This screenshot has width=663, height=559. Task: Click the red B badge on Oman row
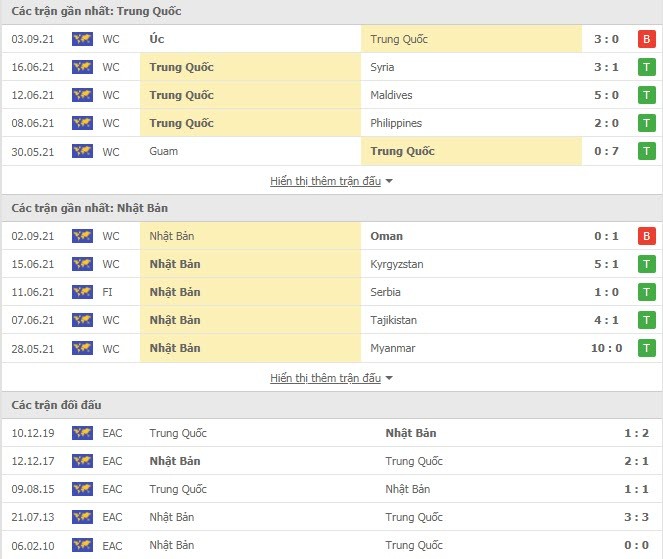647,236
